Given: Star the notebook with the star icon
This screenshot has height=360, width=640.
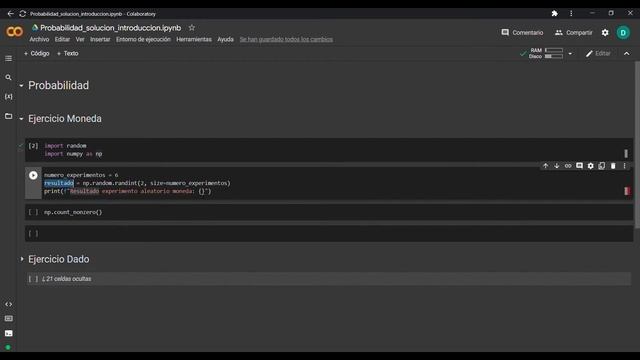Looking at the screenshot, I should tap(192, 28).
